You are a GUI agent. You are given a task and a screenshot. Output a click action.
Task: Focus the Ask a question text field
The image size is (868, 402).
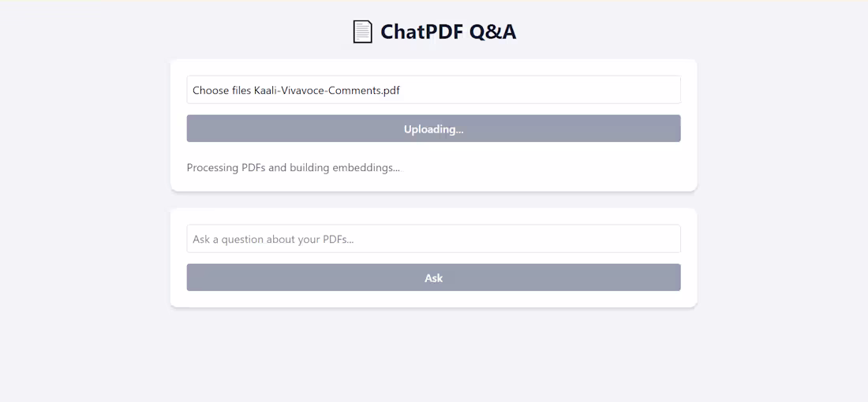(x=433, y=239)
